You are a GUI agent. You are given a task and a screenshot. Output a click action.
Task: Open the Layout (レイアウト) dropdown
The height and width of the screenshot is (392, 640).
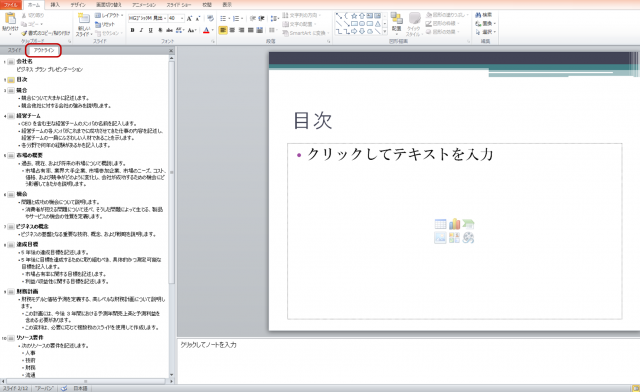[109, 16]
